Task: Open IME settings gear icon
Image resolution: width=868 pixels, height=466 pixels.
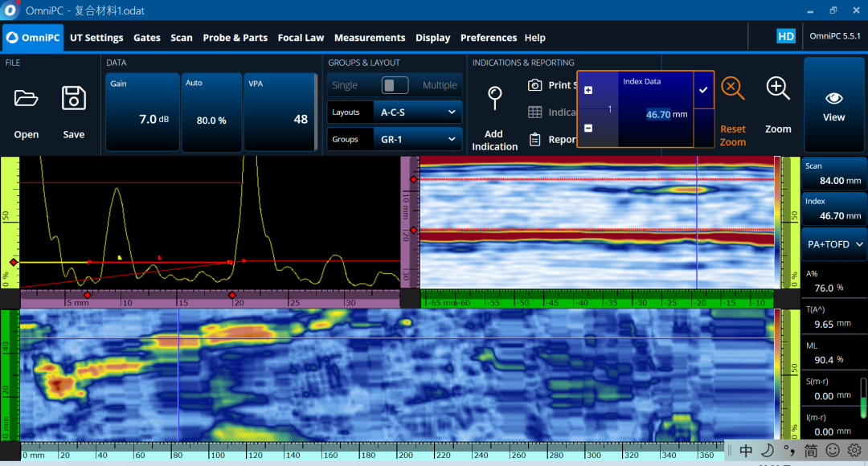Action: click(854, 451)
